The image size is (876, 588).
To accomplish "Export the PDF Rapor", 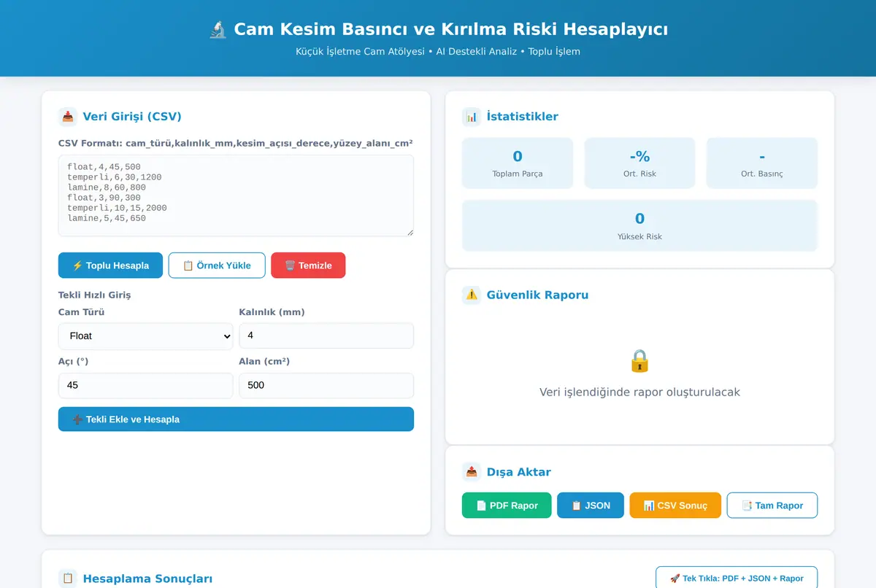I will 507,506.
